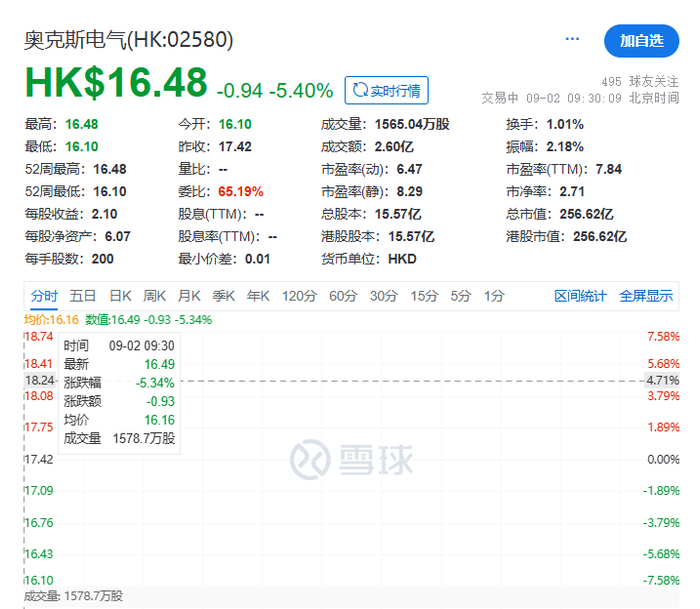Show the 120分 interval chart
The height and width of the screenshot is (609, 700).
300,296
